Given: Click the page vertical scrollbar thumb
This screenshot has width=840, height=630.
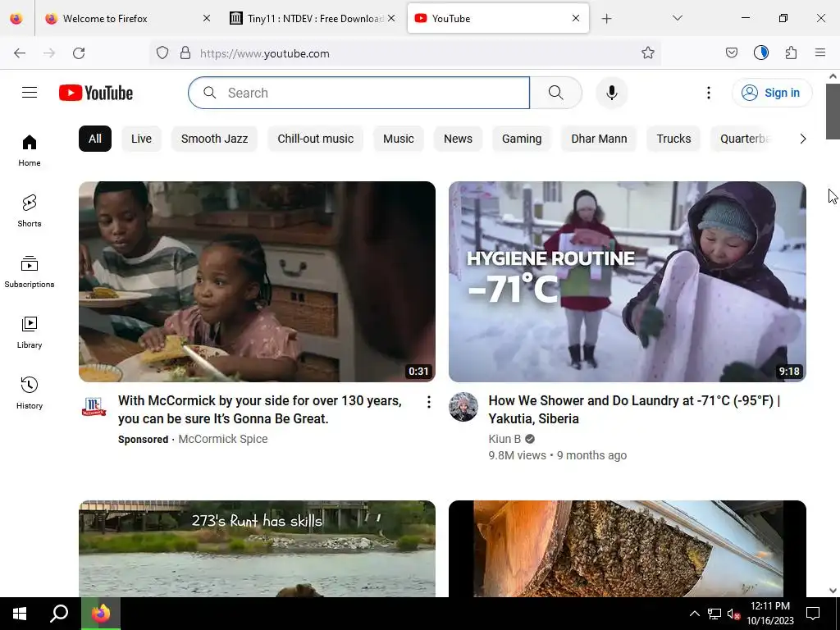Looking at the screenshot, I should 833,112.
